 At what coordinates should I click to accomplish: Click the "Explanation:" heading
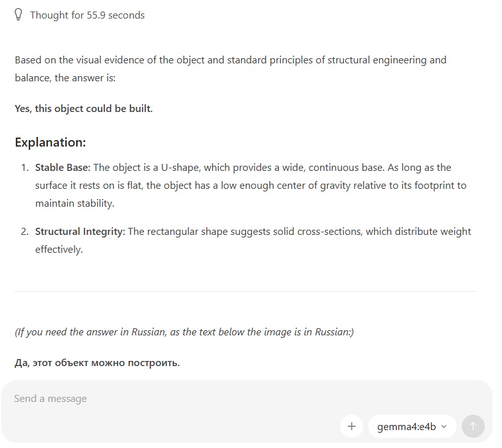coord(51,142)
